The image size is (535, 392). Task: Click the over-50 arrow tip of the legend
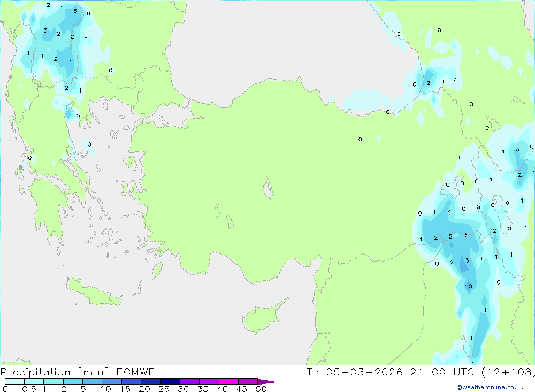click(x=267, y=381)
